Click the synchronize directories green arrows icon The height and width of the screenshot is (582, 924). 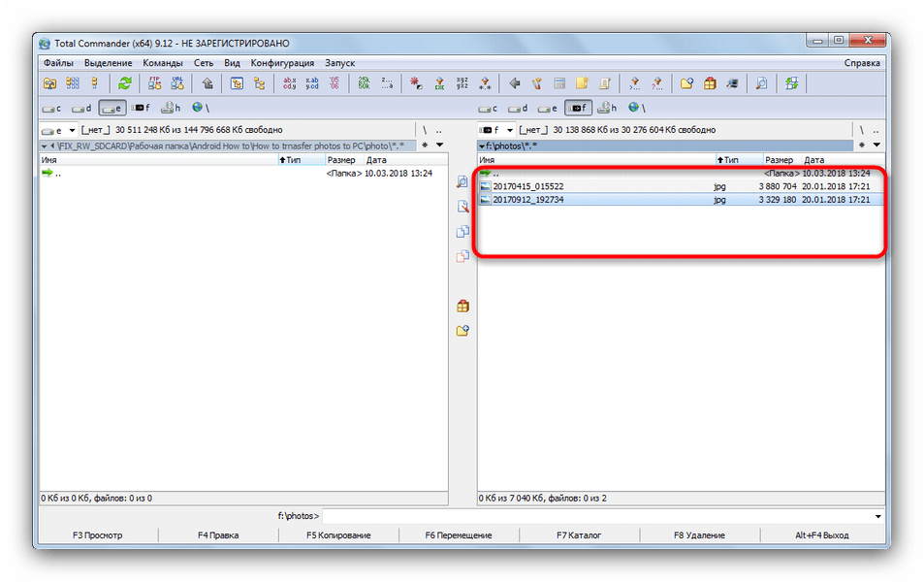[x=791, y=83]
